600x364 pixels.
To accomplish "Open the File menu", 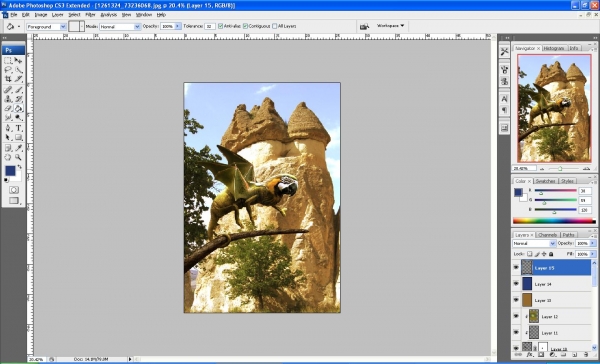I will [x=14, y=15].
